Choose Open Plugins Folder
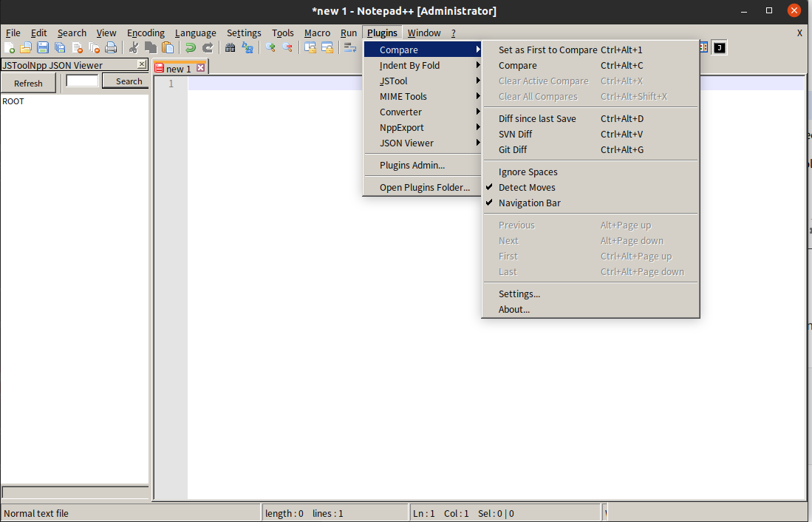 (x=423, y=188)
